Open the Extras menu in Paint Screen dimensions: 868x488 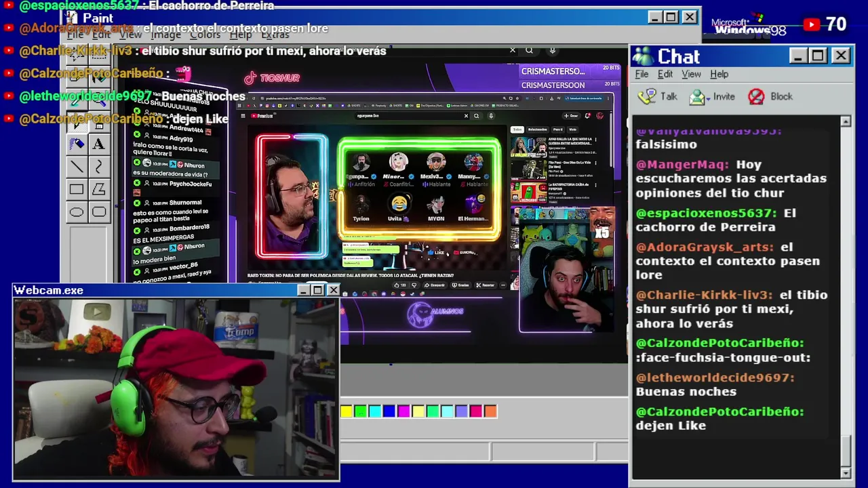pyautogui.click(x=275, y=35)
